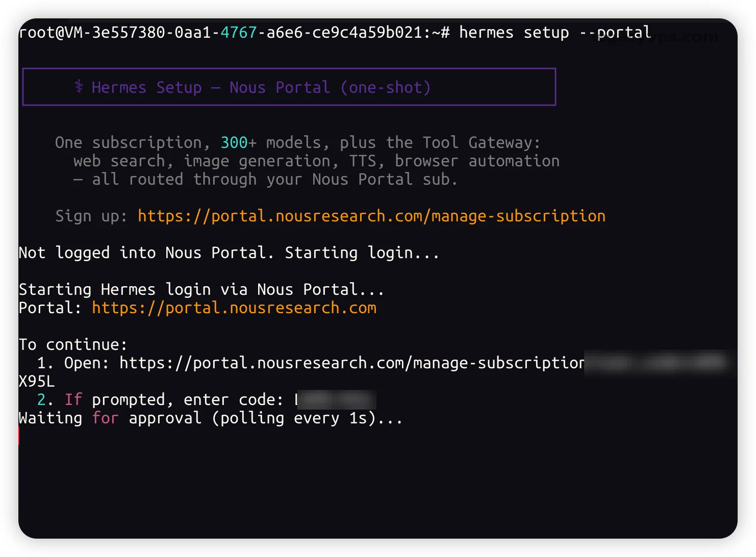
Task: Click the hermes setup --portal command text
Action: (x=555, y=32)
